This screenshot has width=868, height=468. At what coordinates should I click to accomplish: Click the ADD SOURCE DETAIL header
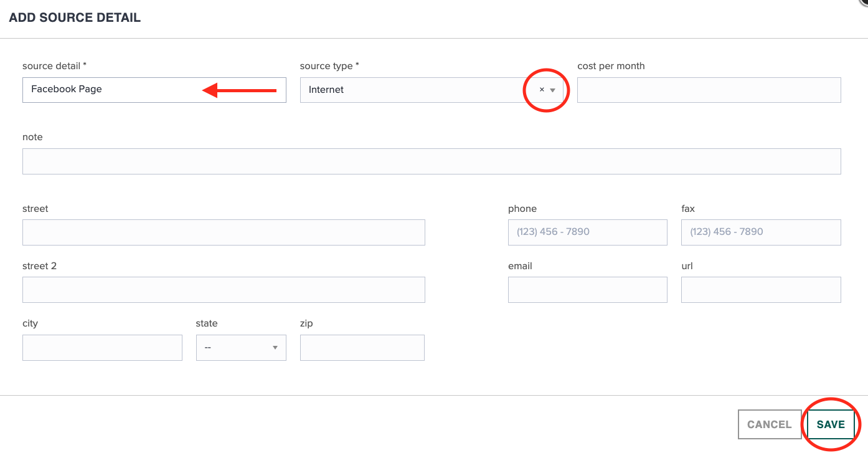(75, 17)
